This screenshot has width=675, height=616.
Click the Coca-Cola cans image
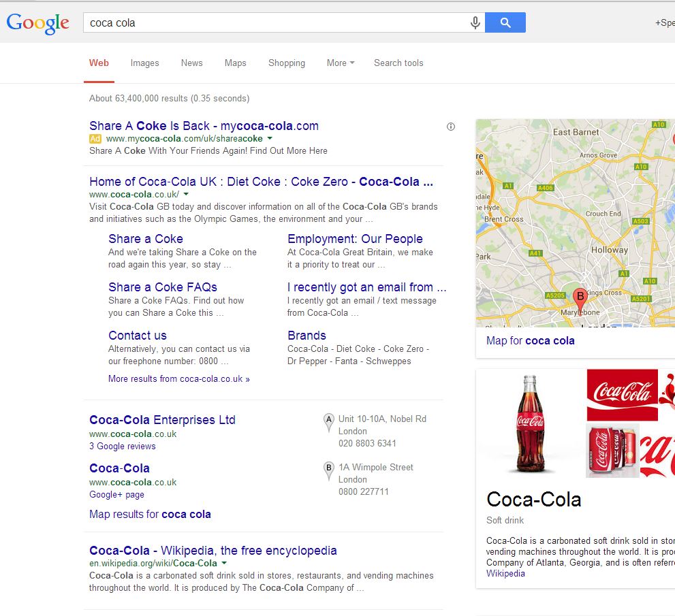coord(612,451)
